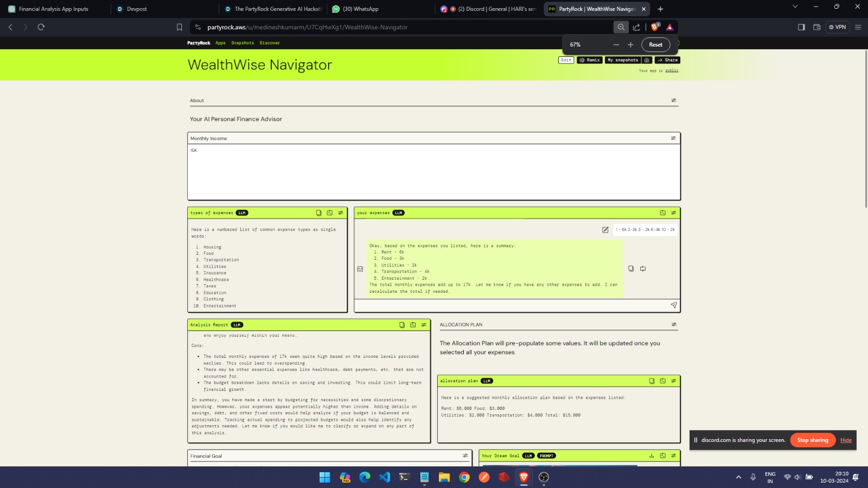Viewport: 868px width, 488px height.
Task: Edit the user chat message about expenses
Action: 605,230
